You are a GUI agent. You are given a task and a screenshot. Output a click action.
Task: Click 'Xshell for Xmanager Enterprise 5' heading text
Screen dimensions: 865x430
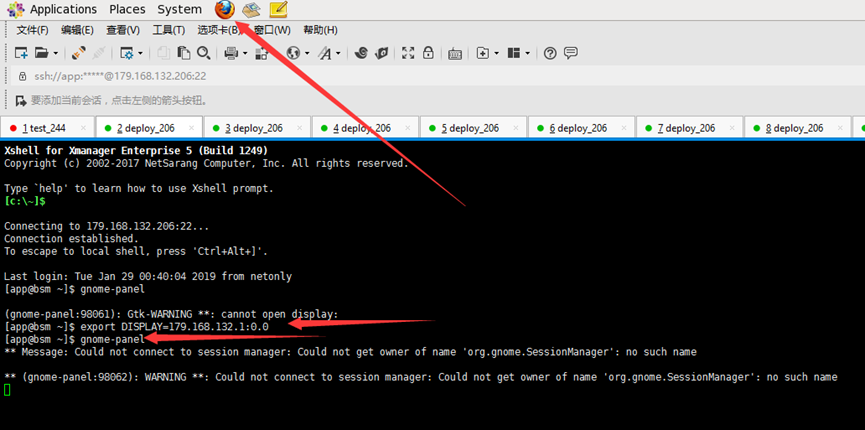click(136, 150)
